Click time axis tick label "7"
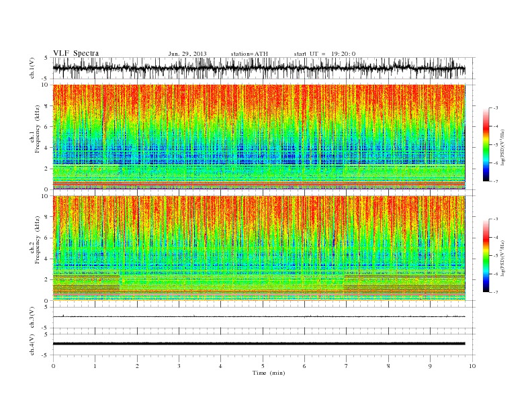This screenshot has width=532, height=411. tap(346, 366)
